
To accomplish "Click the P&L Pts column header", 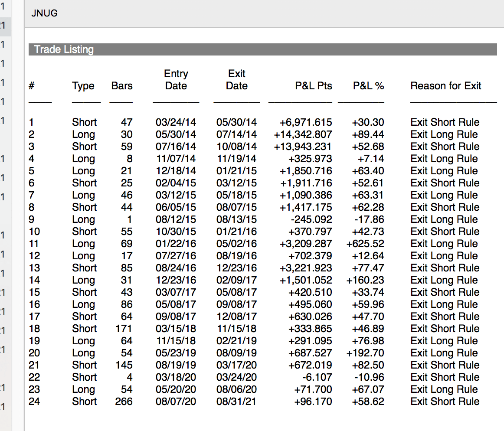I will click(x=314, y=86).
